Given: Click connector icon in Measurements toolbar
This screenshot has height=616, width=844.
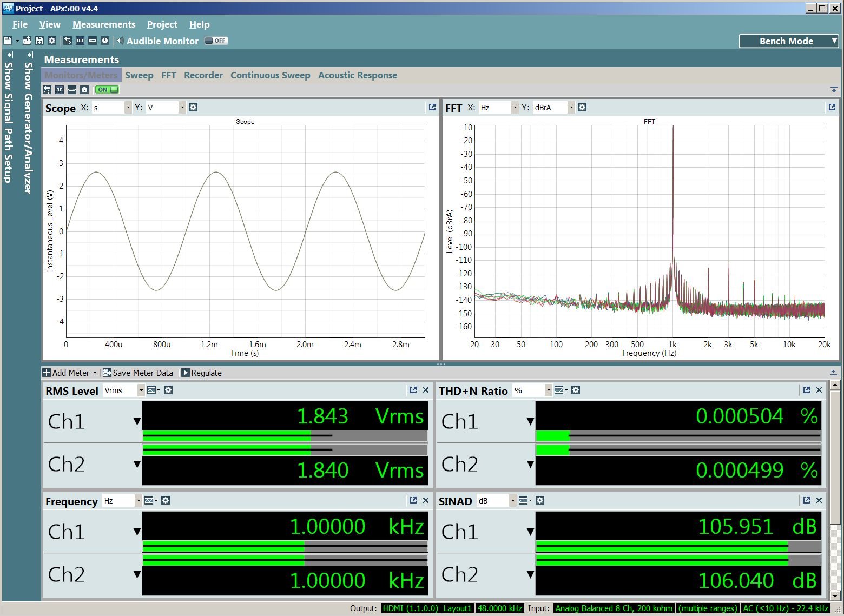Looking at the screenshot, I should tap(72, 90).
